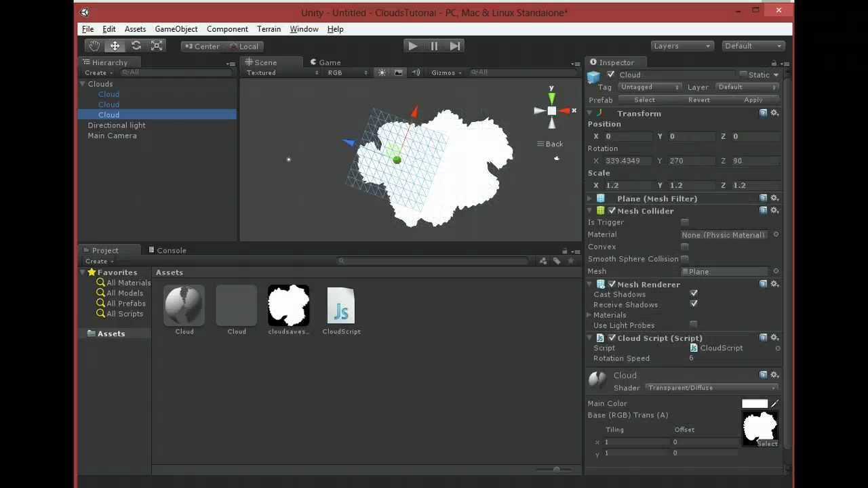This screenshot has height=488, width=868.
Task: Toggle scene skybox overlay image icon
Action: [398, 73]
